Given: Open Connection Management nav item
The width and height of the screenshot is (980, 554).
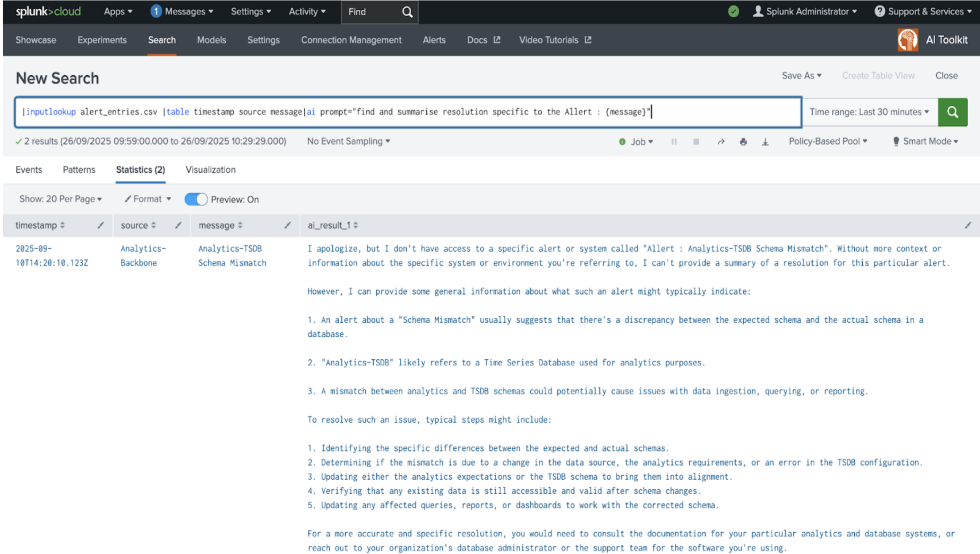Looking at the screenshot, I should point(351,40).
